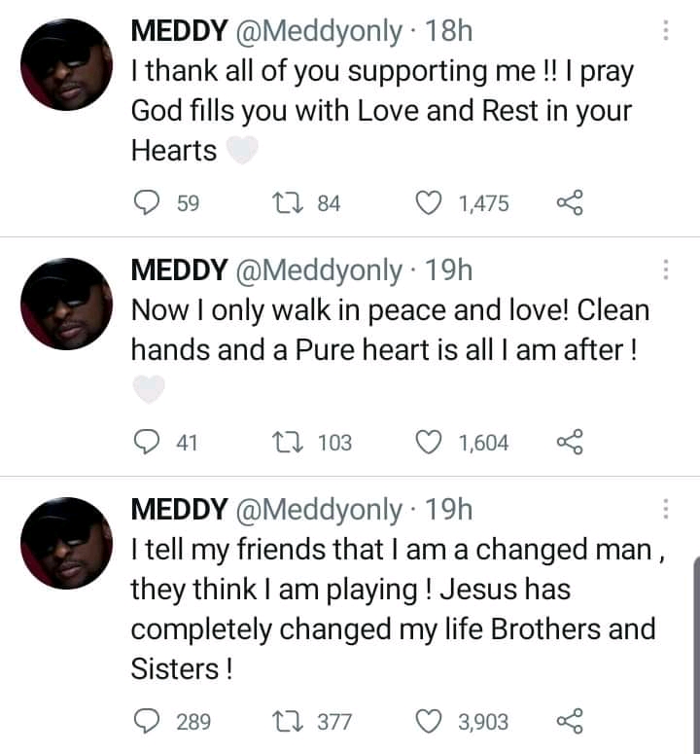Click MEDDY name on the "changed man" tweet
Image resolution: width=700 pixels, height=754 pixels.
(x=179, y=509)
